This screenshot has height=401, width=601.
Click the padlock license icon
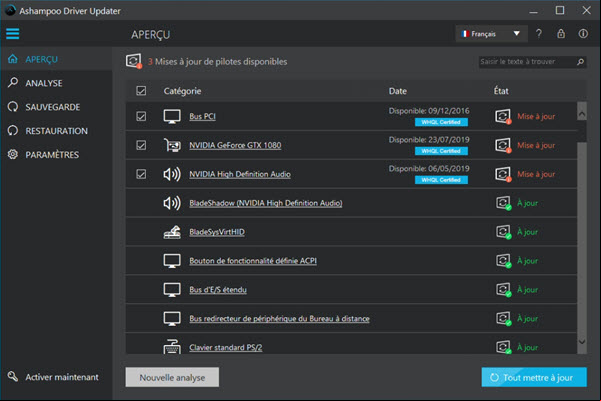point(561,34)
